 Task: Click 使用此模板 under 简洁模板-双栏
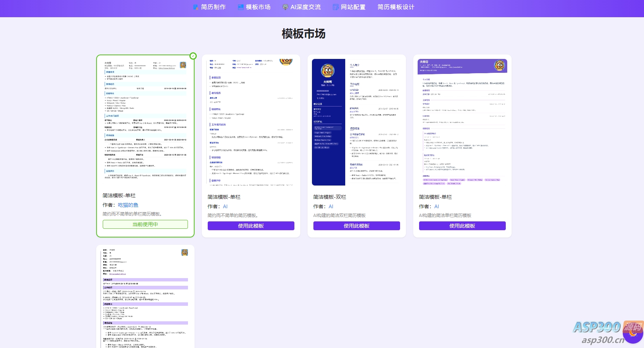tap(356, 226)
